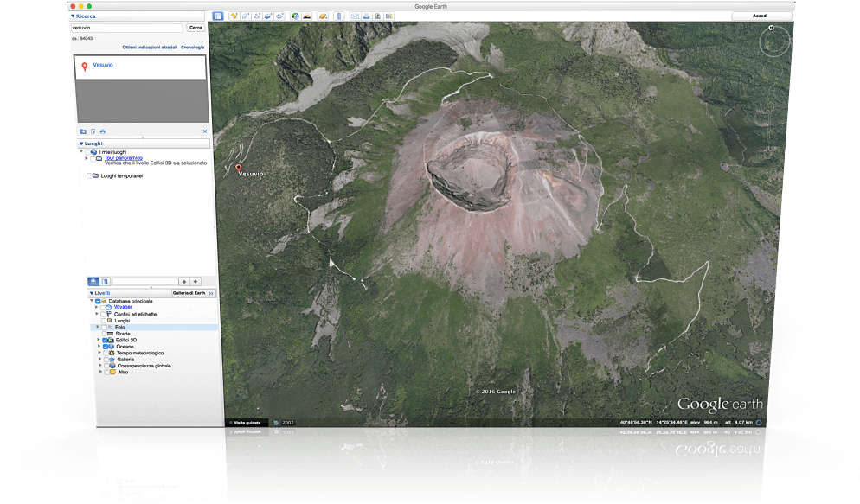The height and width of the screenshot is (504, 860).
Task: Open the historical imagery clock tool
Action: coord(295,16)
